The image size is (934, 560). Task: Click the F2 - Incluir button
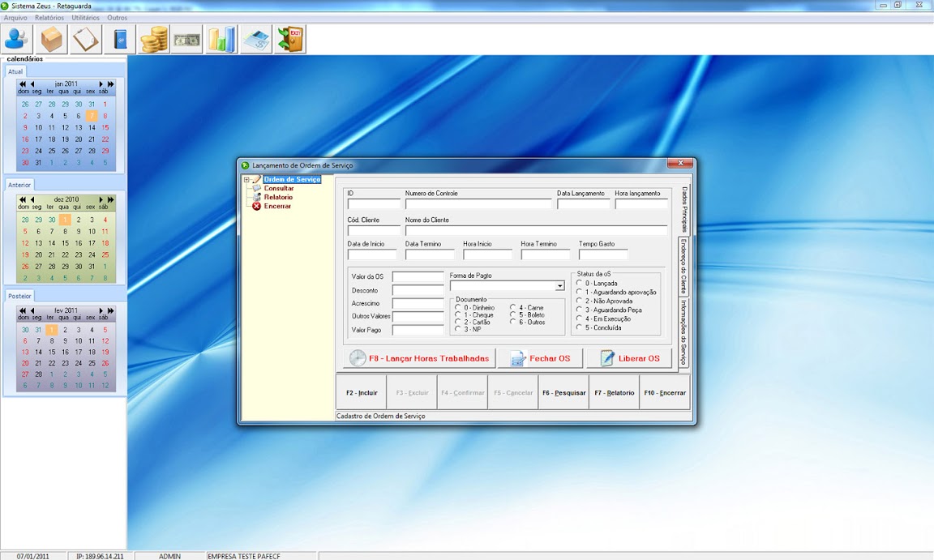click(x=362, y=393)
